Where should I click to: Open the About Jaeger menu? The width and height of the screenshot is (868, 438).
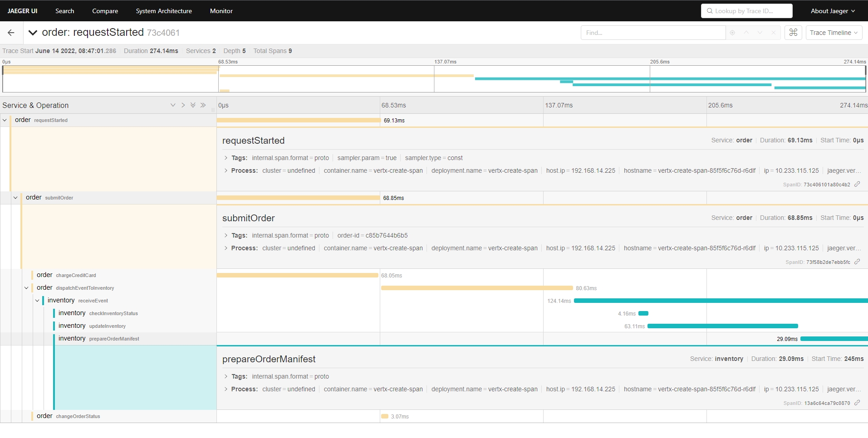point(833,11)
